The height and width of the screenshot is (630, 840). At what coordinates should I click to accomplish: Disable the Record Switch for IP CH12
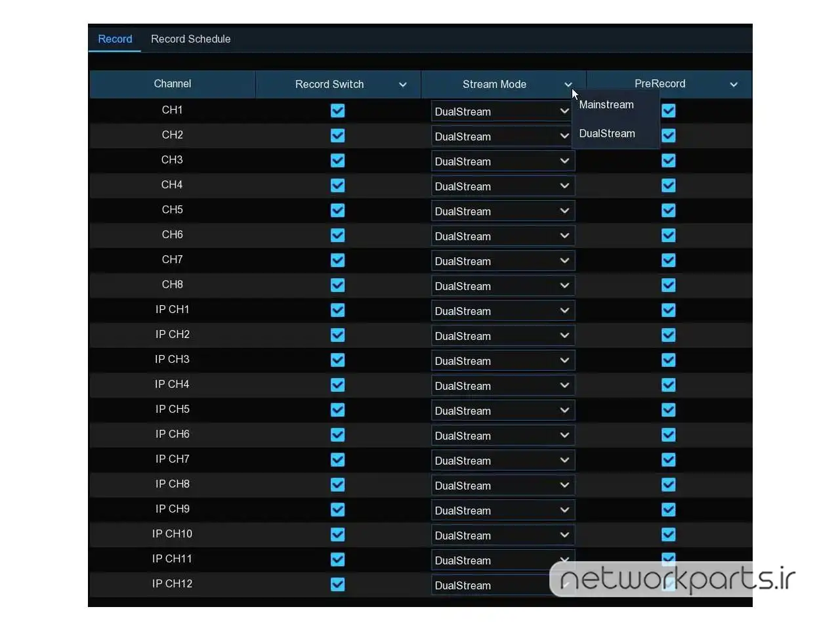tap(337, 585)
